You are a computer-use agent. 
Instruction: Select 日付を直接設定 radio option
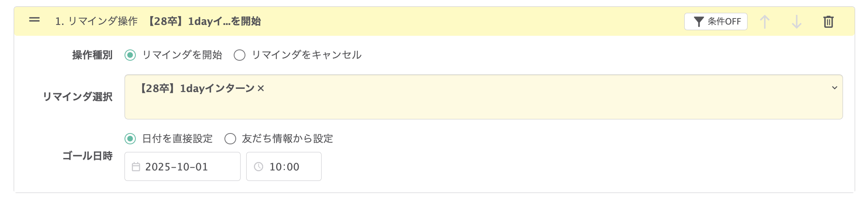(x=130, y=139)
